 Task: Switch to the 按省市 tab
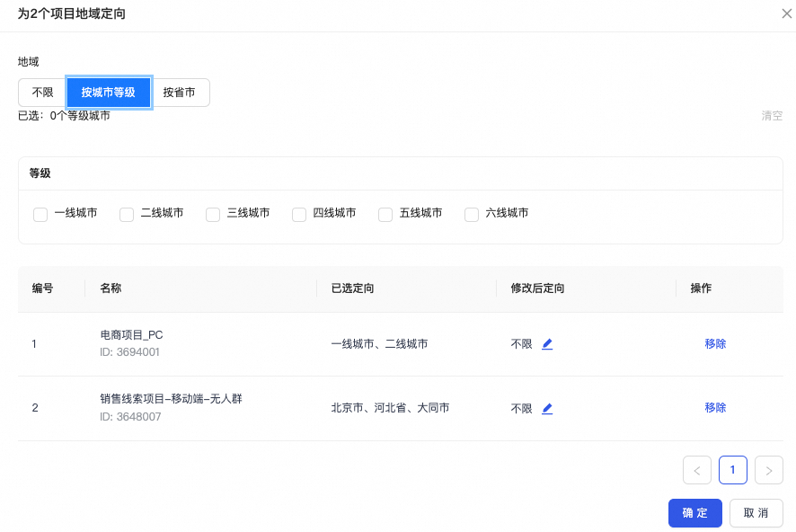click(180, 93)
